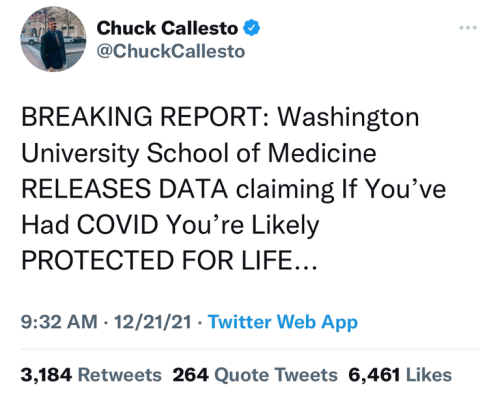This screenshot has width=500, height=397.
Task: View the Retweets list label
Action: tap(120, 375)
